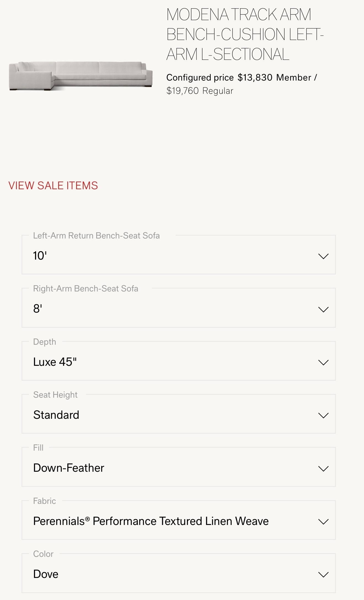Click the Configured price label
Image resolution: width=364 pixels, height=600 pixels.
click(200, 78)
